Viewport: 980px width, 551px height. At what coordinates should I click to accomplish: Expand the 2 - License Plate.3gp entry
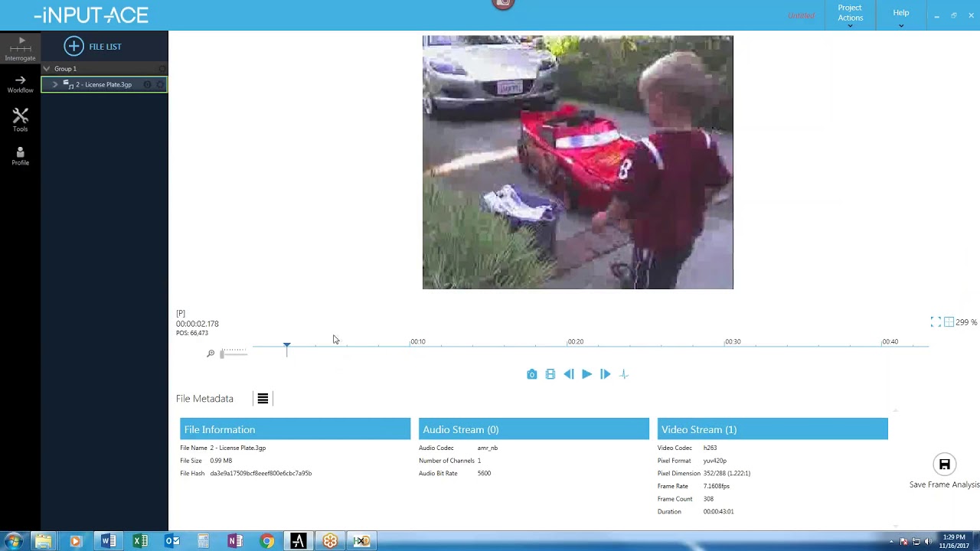[55, 85]
